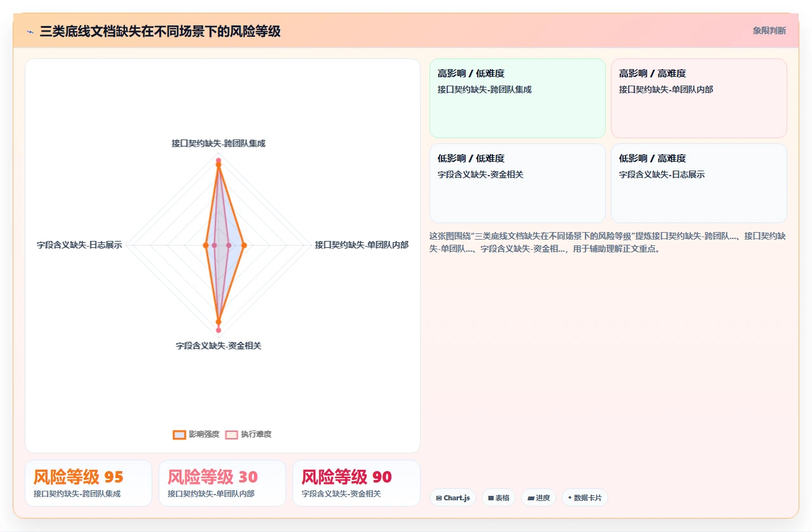The image size is (812, 532).
Task: Click radar axis label 字段含义缺失-日志展示
Action: pos(79,245)
